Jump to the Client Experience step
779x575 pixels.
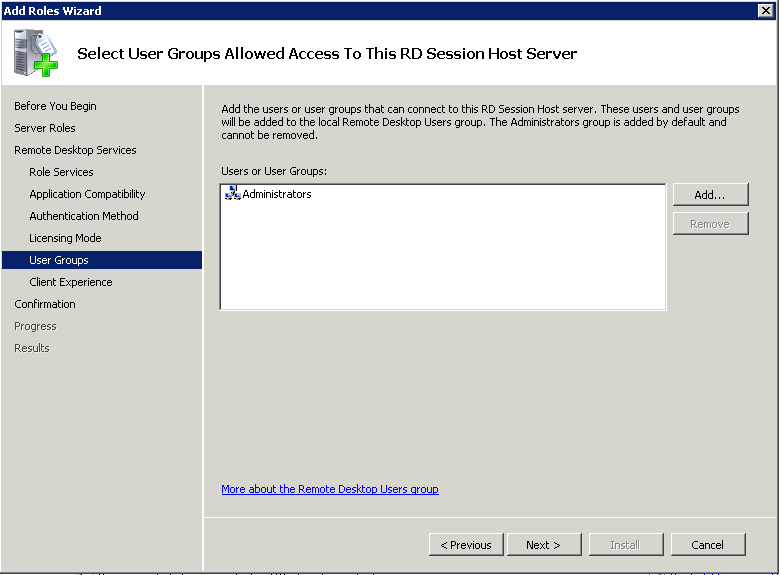click(71, 282)
